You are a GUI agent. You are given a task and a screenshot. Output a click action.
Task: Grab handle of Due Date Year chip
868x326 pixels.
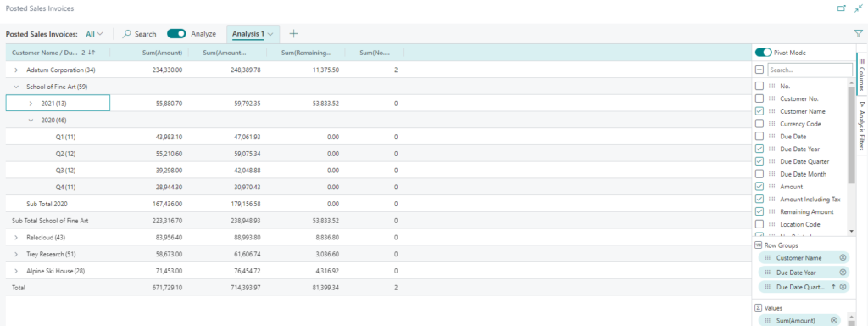(768, 273)
